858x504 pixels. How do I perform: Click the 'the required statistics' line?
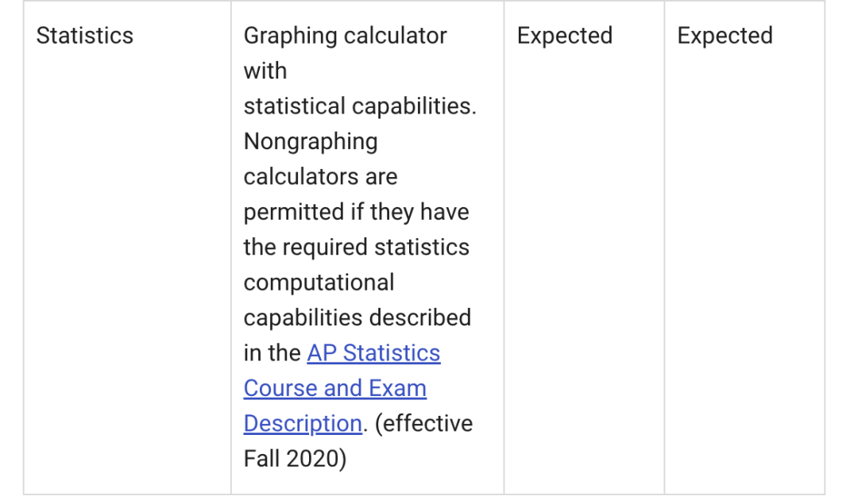point(356,247)
